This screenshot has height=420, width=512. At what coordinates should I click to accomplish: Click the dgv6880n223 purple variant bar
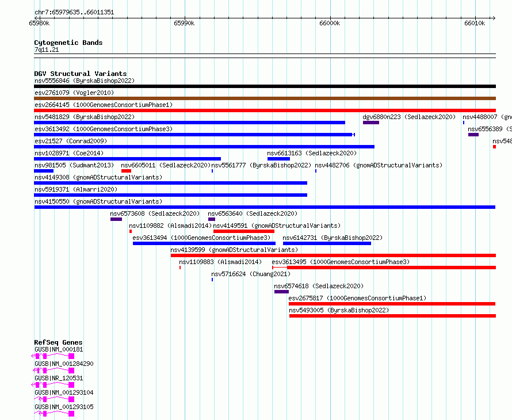(x=371, y=123)
